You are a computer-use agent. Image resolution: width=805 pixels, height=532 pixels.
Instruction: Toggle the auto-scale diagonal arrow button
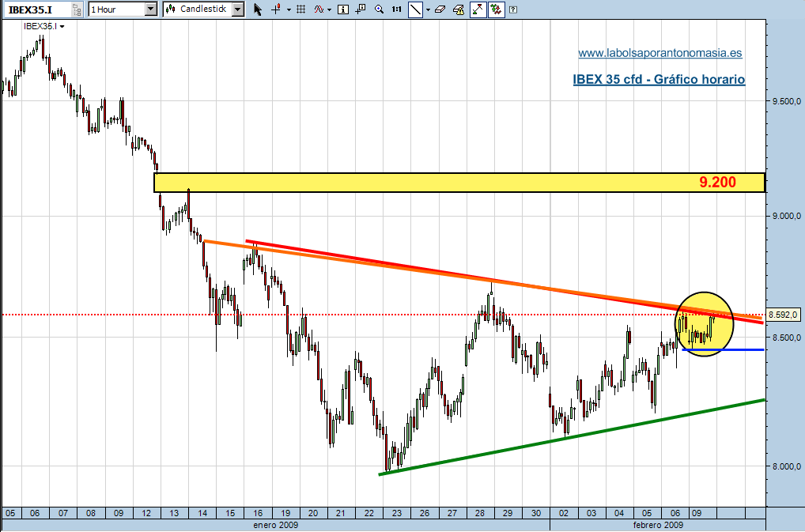click(x=478, y=9)
